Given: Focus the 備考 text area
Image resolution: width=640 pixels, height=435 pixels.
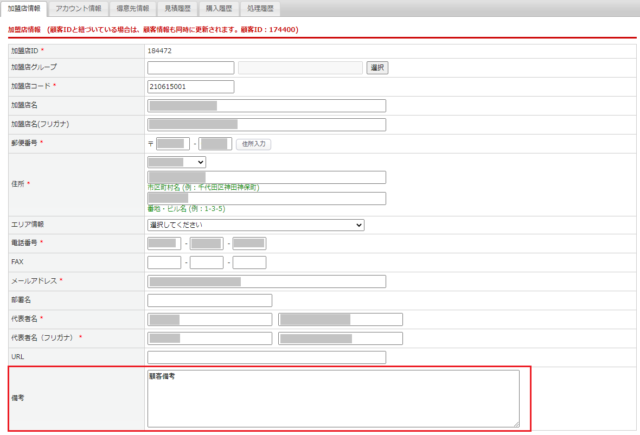Looking at the screenshot, I should click(332, 398).
